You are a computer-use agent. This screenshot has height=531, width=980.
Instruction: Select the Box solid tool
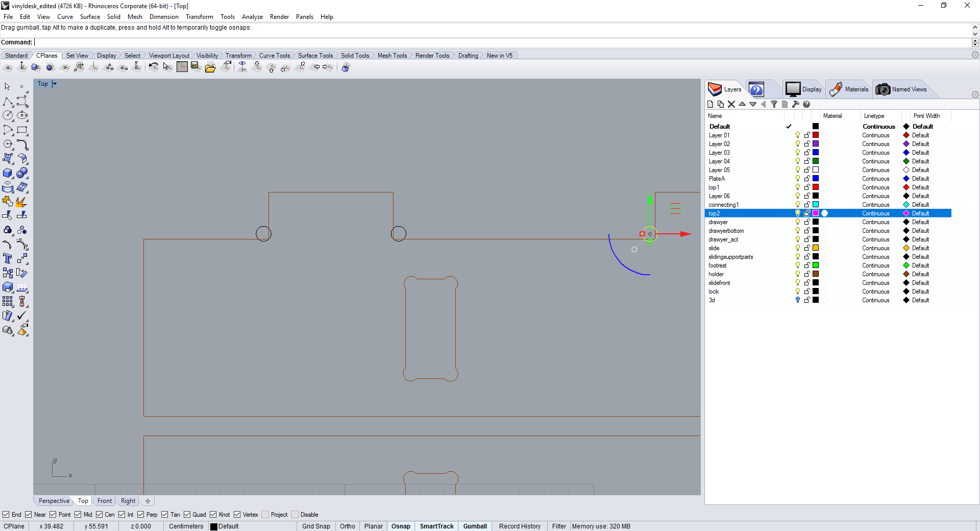click(x=8, y=173)
